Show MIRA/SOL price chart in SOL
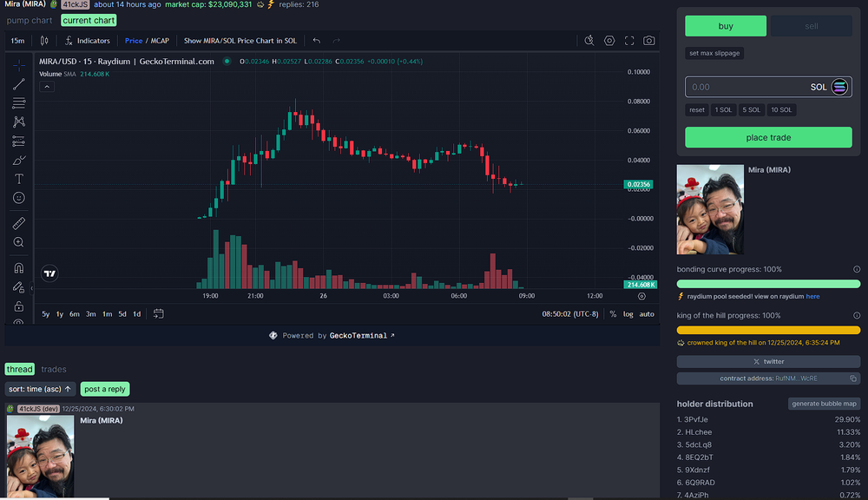 click(x=240, y=41)
